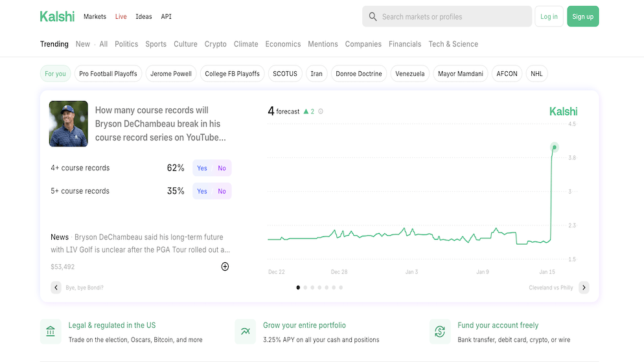Switch to the Sports tab
Viewport: 644px width, 362px height.
[x=155, y=44]
